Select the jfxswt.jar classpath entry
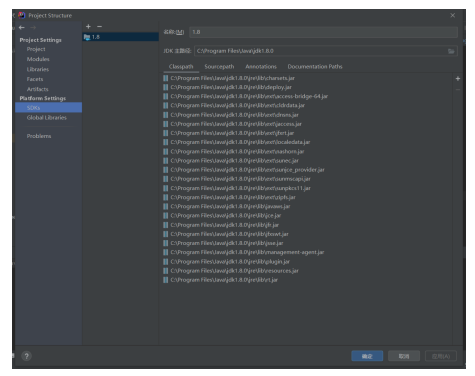Screen dimensions: 475x376 (229, 234)
